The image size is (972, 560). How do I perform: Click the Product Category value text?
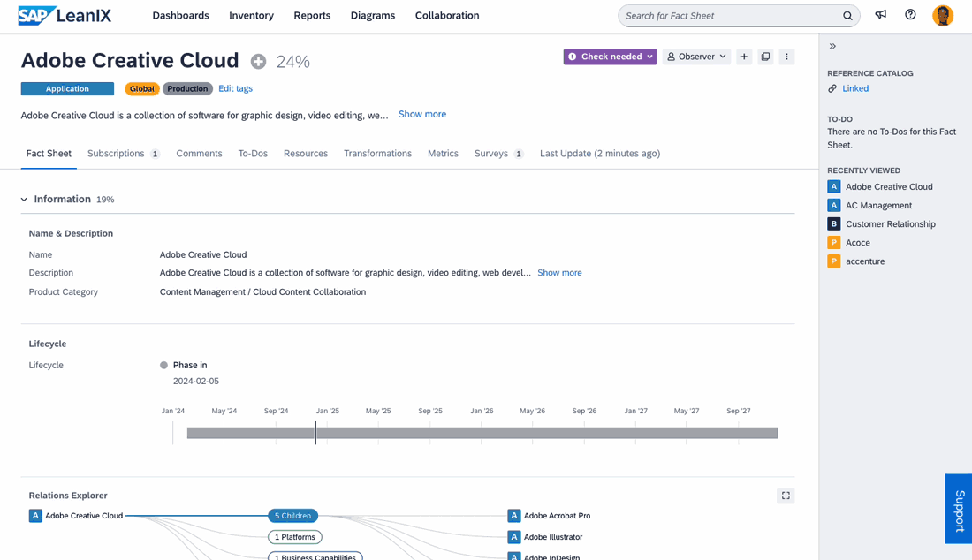click(262, 291)
